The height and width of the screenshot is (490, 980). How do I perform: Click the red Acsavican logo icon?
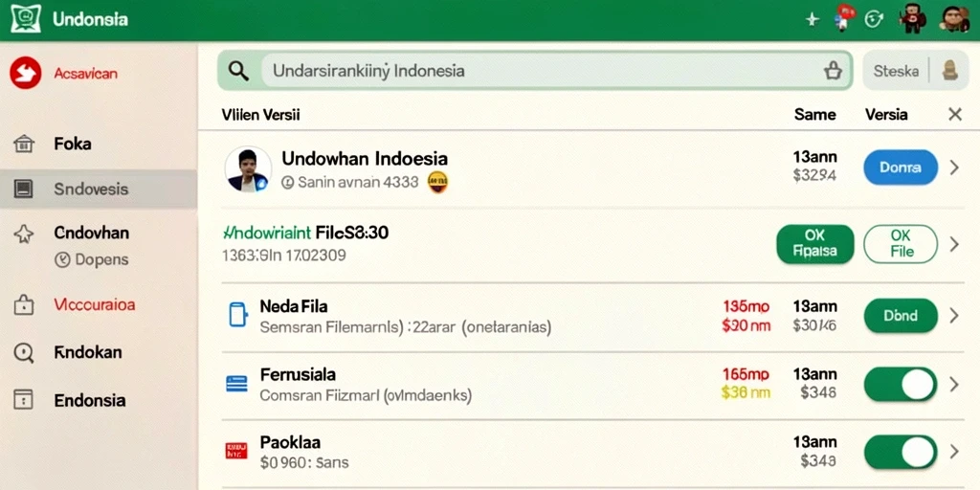[x=26, y=73]
